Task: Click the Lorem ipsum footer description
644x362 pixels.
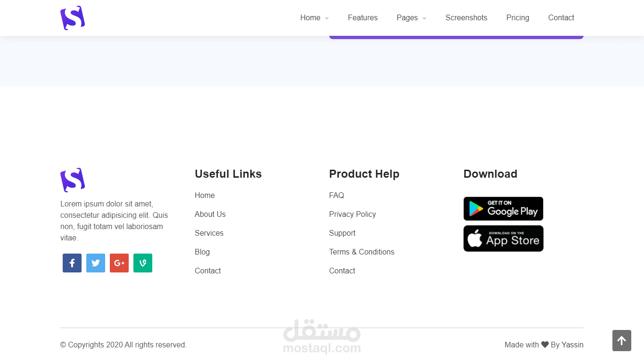Action: [x=115, y=221]
